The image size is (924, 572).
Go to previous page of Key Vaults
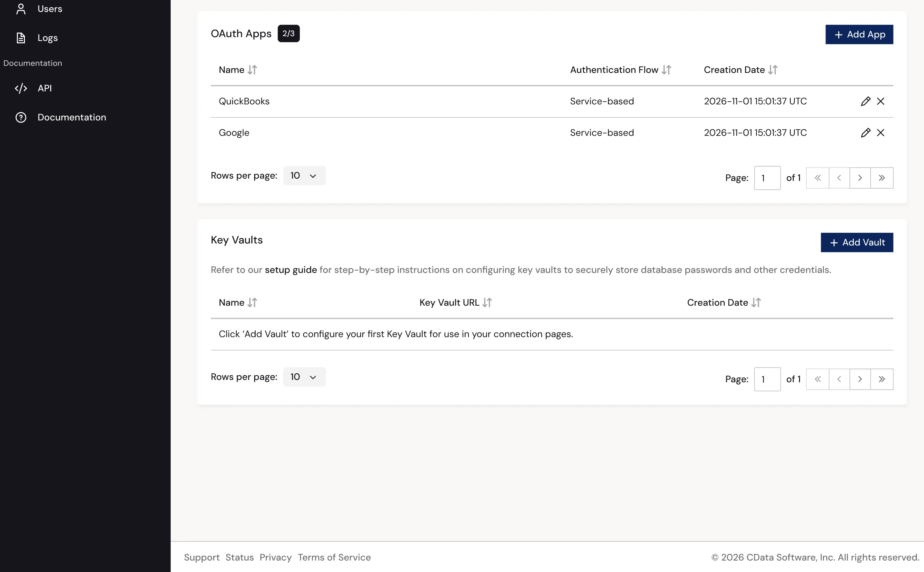839,379
